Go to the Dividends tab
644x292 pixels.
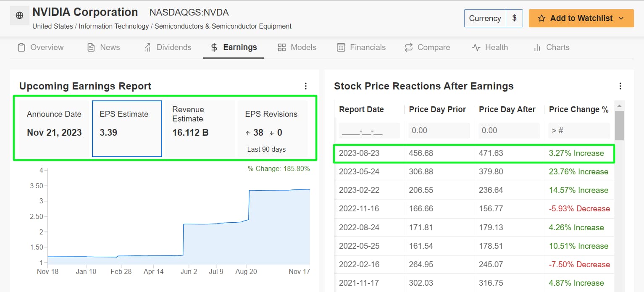click(167, 47)
